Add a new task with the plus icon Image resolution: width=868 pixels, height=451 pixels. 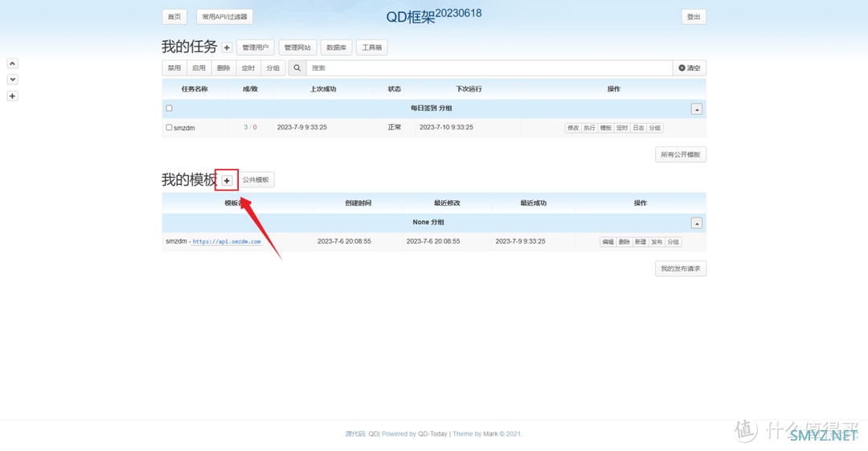click(x=227, y=47)
